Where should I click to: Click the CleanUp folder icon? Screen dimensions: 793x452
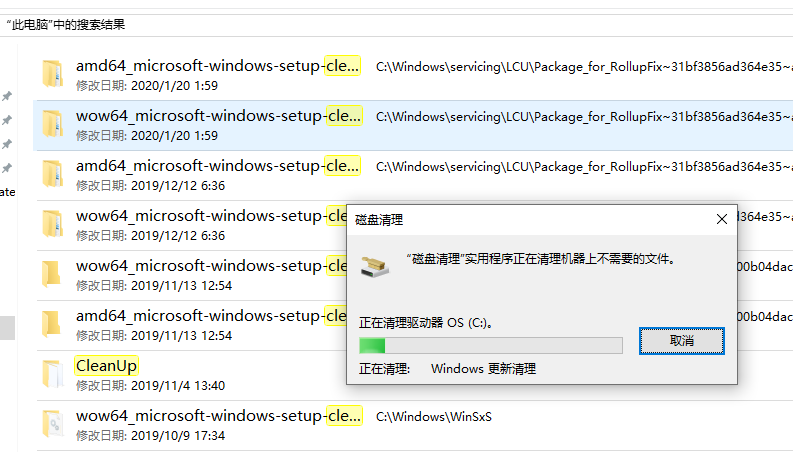tap(52, 374)
